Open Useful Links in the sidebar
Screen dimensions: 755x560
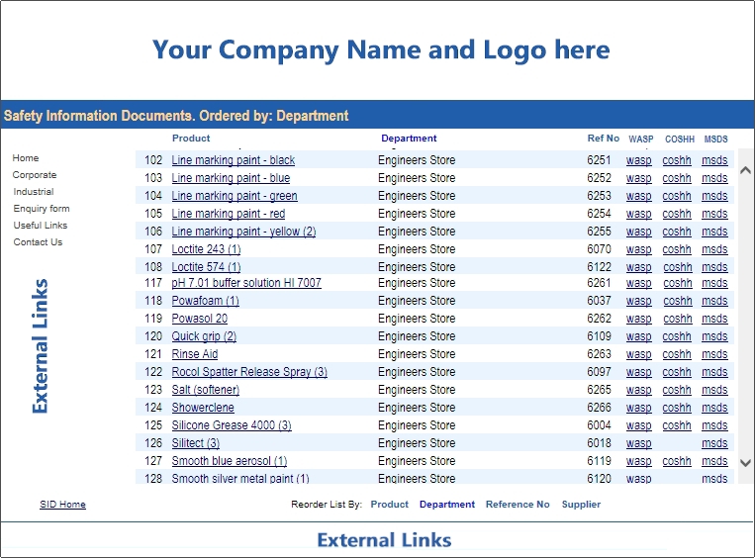(41, 226)
